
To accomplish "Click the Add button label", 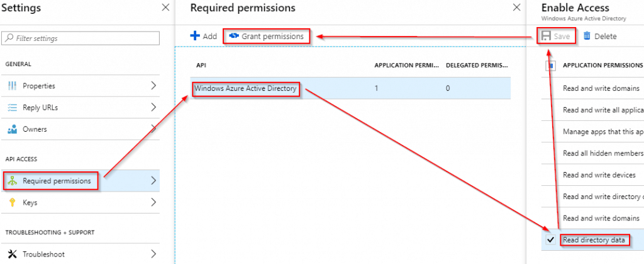I will point(210,36).
